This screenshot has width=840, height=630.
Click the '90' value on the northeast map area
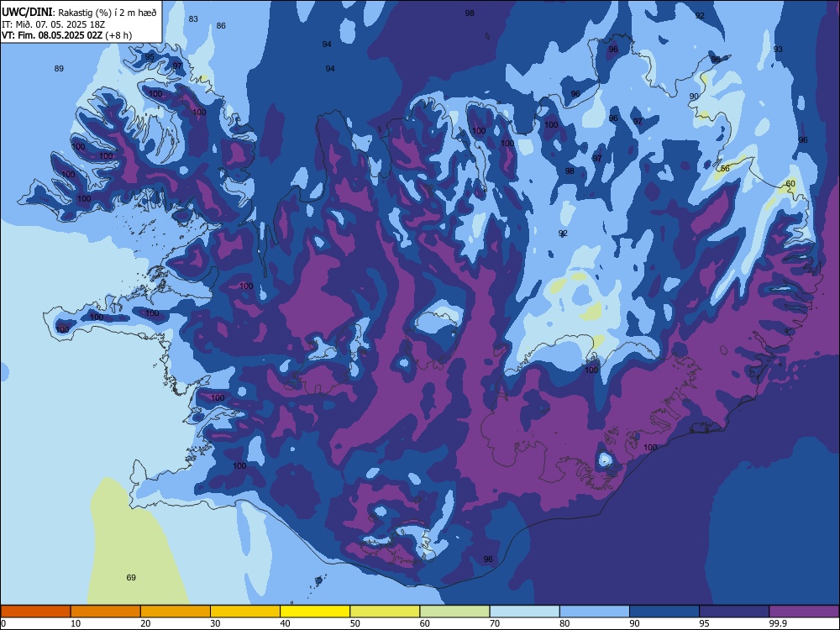694,97
